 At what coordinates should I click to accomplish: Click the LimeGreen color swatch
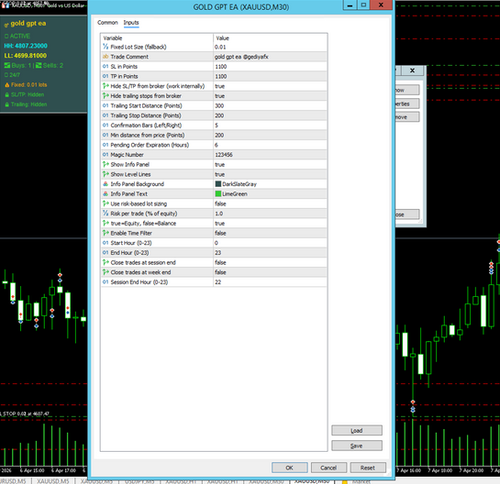coord(218,194)
